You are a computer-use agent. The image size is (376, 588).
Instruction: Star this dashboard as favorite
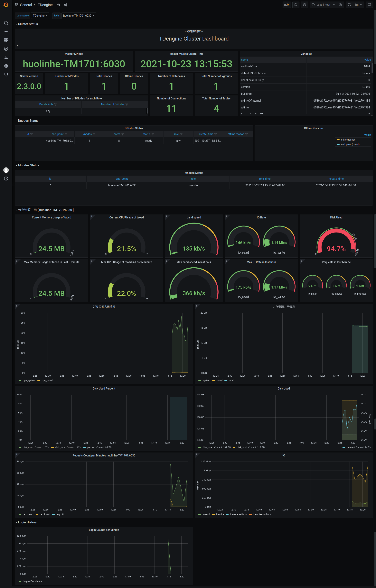click(x=59, y=5)
